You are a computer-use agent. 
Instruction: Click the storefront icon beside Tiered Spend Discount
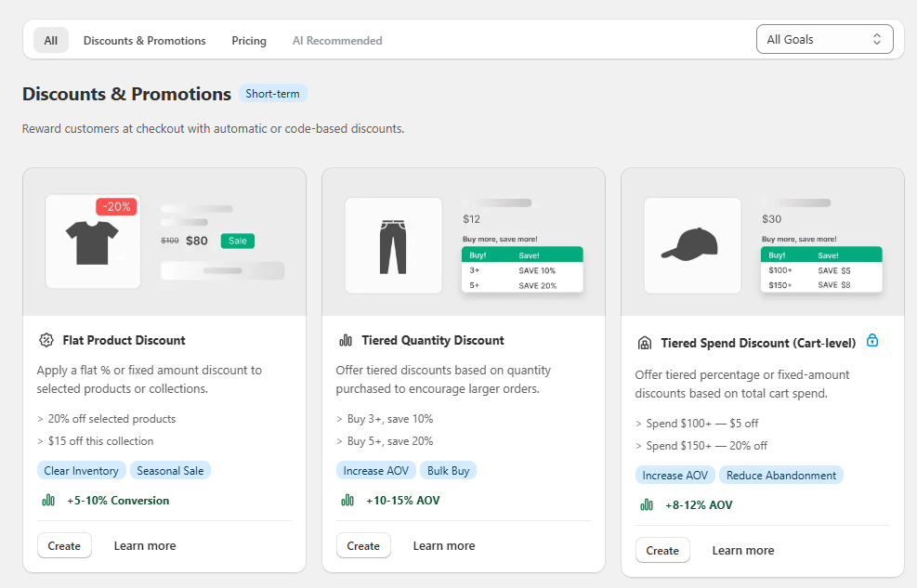click(645, 343)
